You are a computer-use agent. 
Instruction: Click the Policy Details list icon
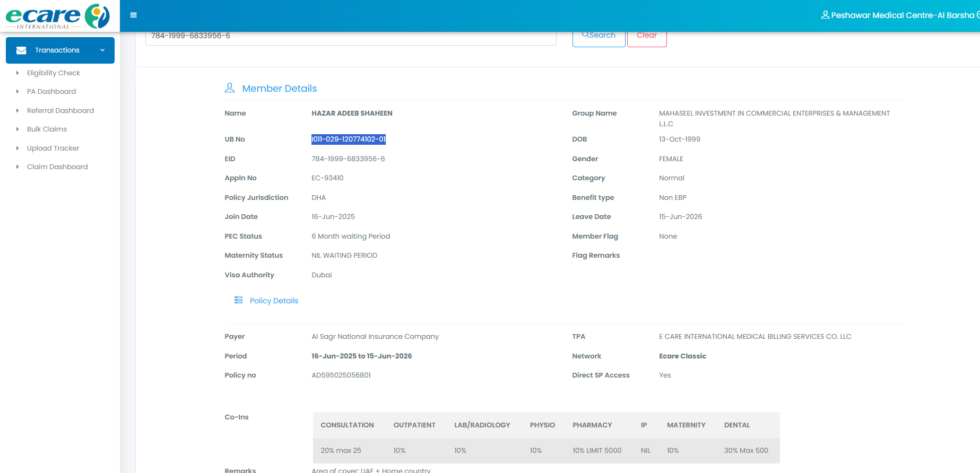click(238, 300)
